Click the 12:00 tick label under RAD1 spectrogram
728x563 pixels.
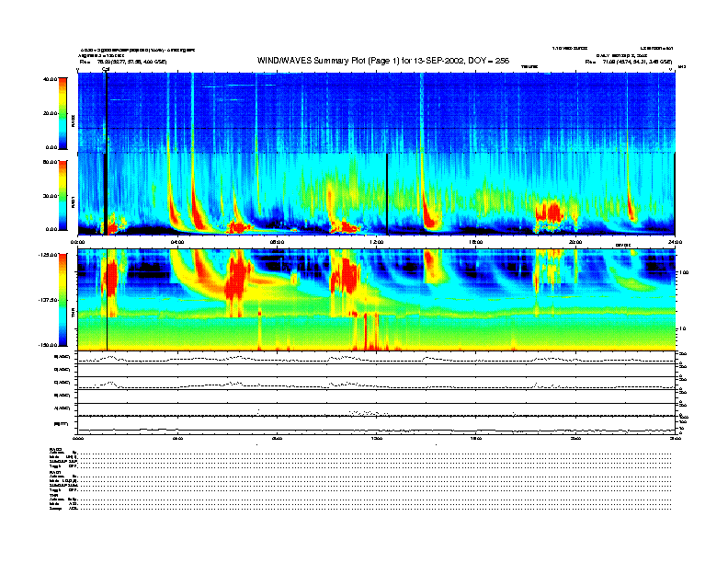tap(376, 242)
